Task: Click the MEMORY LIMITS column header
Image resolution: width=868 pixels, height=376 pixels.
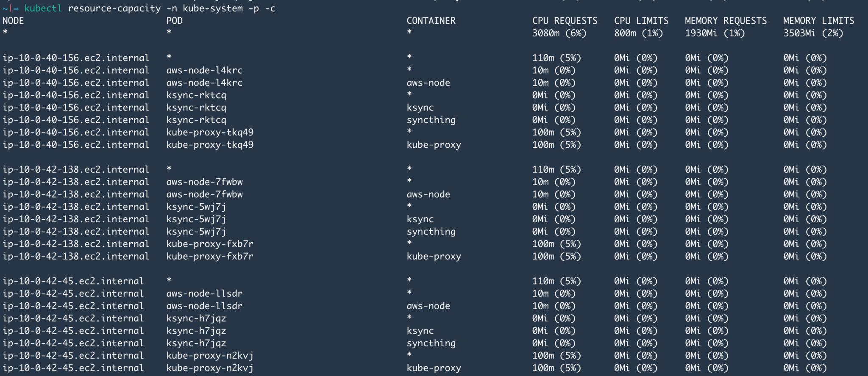Action: tap(819, 21)
